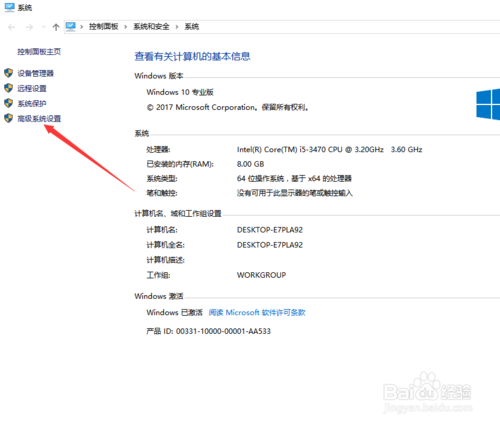500x425 pixels.
Task: Open the recent locations dropdown arrow
Action: click(44, 27)
